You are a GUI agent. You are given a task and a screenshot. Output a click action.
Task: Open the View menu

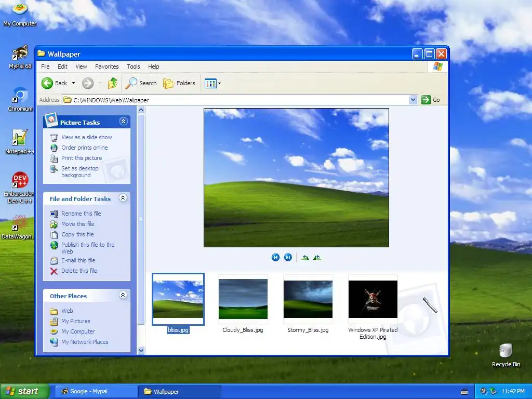81,66
